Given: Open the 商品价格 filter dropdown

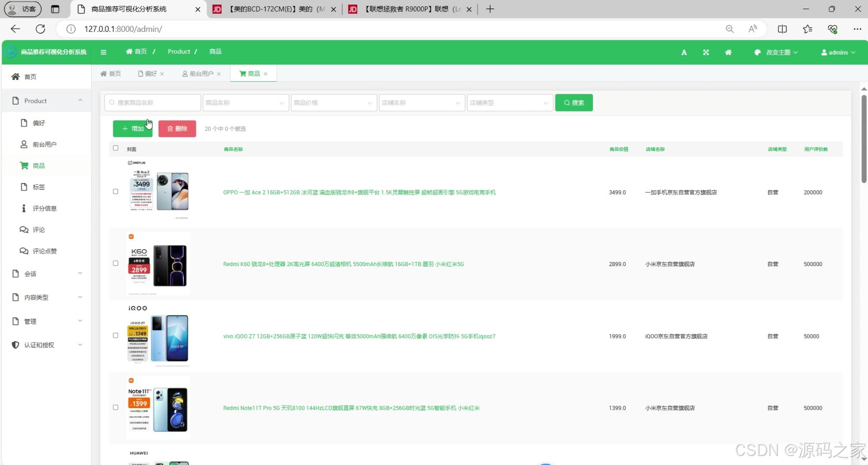Looking at the screenshot, I should pos(334,102).
